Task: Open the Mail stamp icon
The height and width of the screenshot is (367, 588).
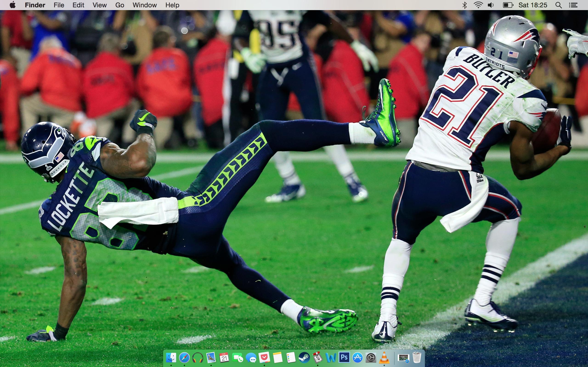Action: pyautogui.click(x=211, y=358)
